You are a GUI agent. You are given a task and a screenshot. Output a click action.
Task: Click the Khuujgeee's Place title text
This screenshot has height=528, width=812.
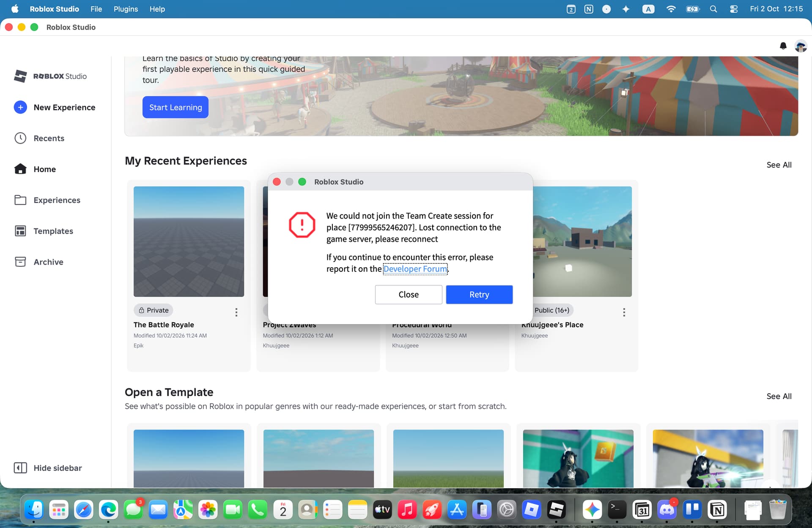click(552, 325)
